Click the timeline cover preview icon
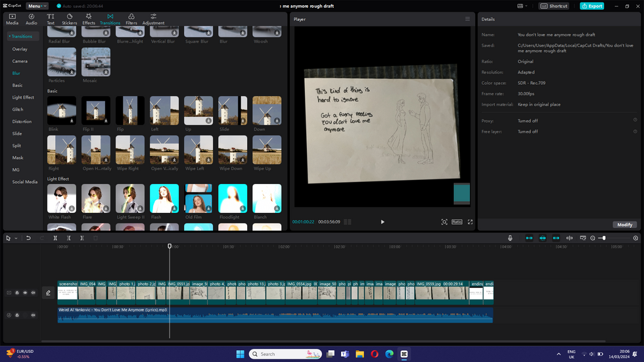The width and height of the screenshot is (644, 362). (583, 238)
